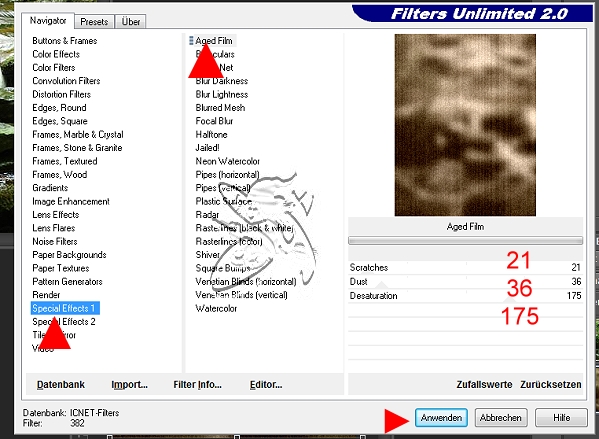This screenshot has height=439, width=599.
Task: Select Image Enhancement category
Action: pyautogui.click(x=71, y=201)
